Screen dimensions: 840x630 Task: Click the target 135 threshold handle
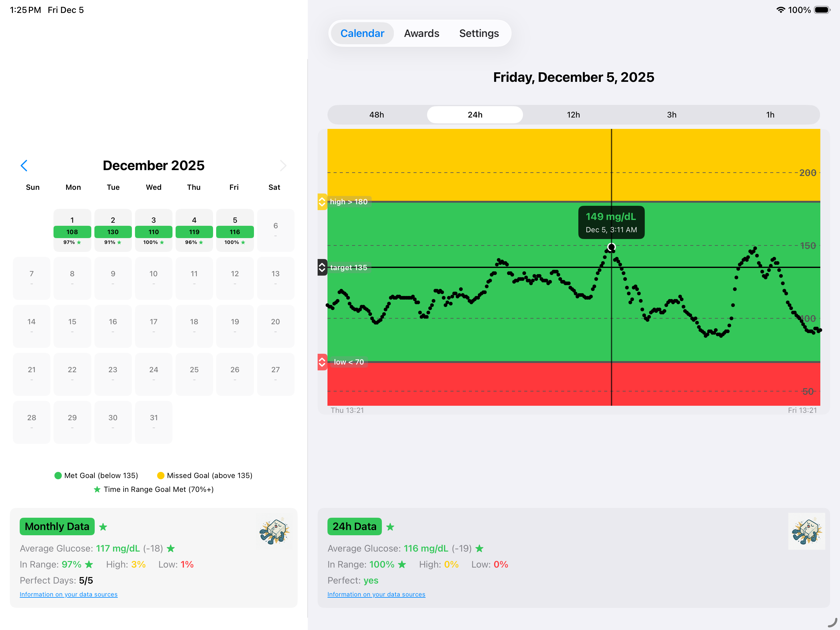click(322, 268)
